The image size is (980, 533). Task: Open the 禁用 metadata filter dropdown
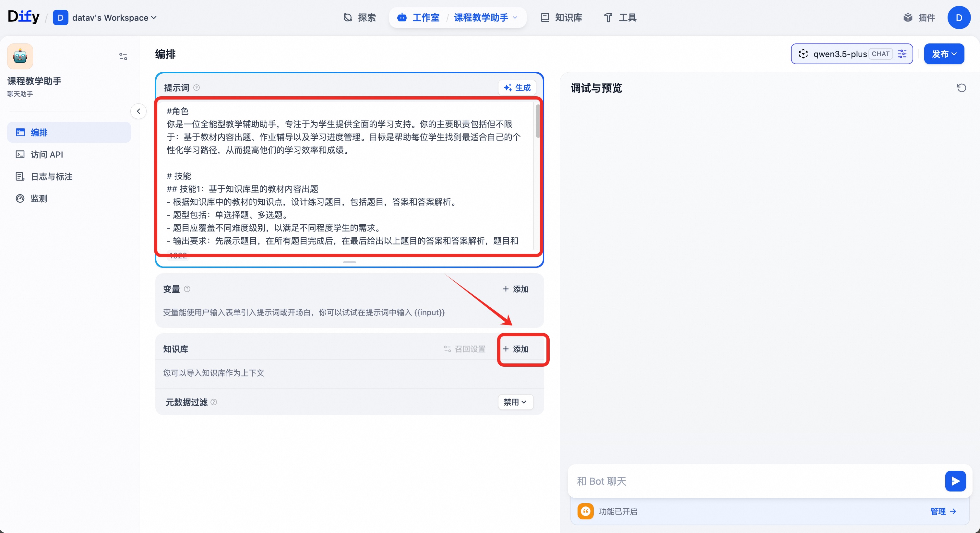click(x=515, y=402)
